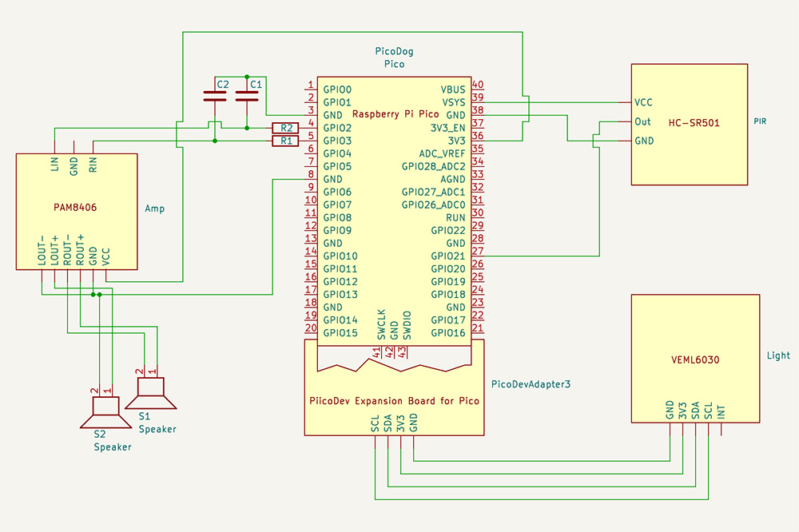Screen dimensions: 799x532
Task: Select resistor R2
Action: point(284,128)
